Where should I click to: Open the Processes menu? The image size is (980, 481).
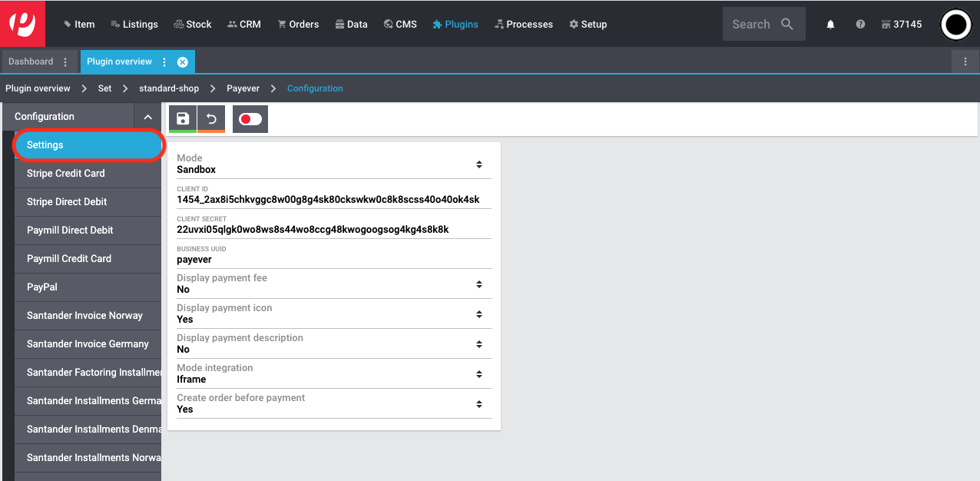[x=524, y=25]
